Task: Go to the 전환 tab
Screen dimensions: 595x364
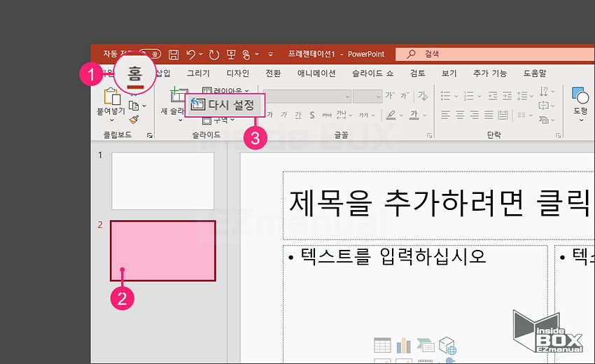Action: click(x=273, y=73)
